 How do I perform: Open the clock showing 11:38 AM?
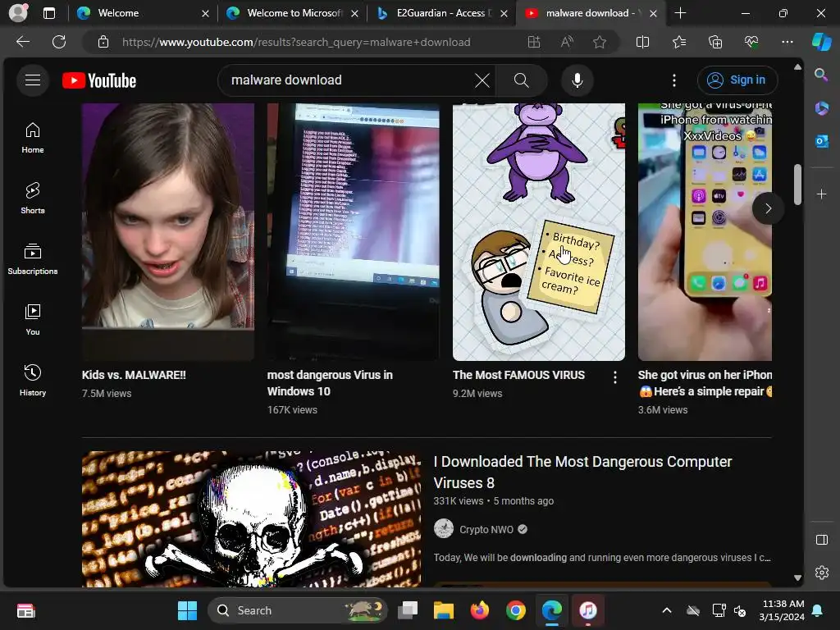click(782, 610)
